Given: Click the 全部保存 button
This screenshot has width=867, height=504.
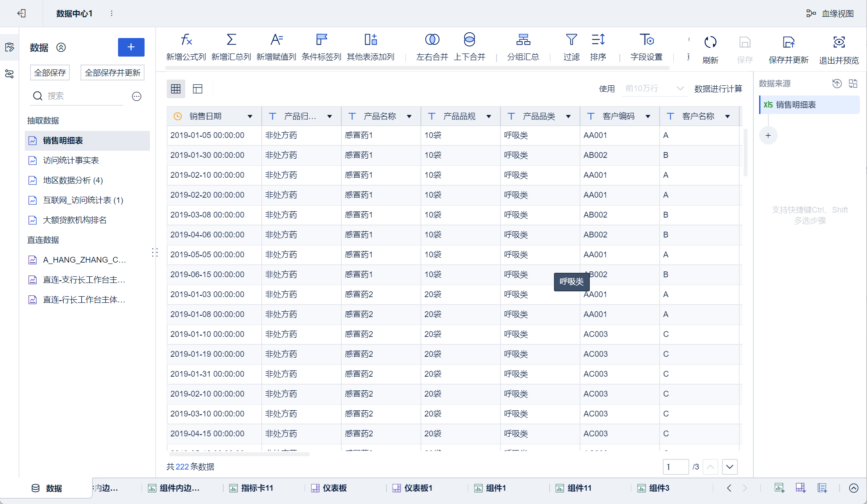Looking at the screenshot, I should [50, 73].
